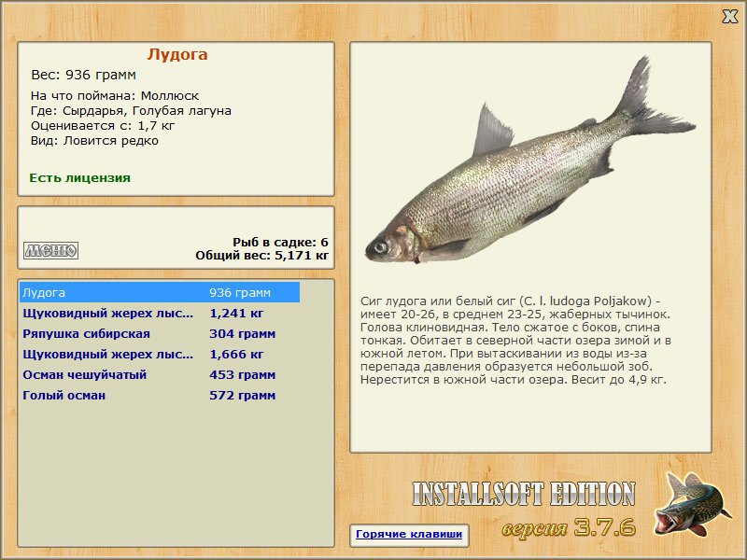Close the fish cage window with X

tap(729, 17)
